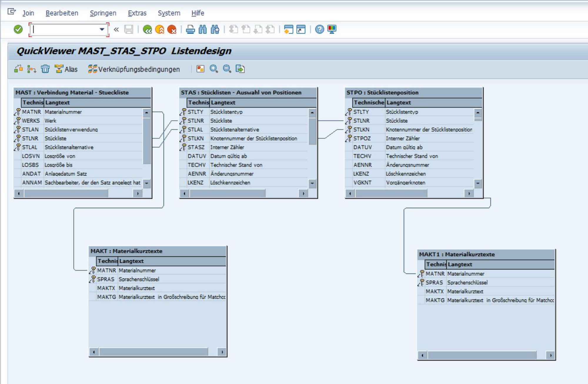Viewport: 588px width, 384px height.
Task: Click the STAS vertical scrollbar thumb
Action: [x=312, y=131]
